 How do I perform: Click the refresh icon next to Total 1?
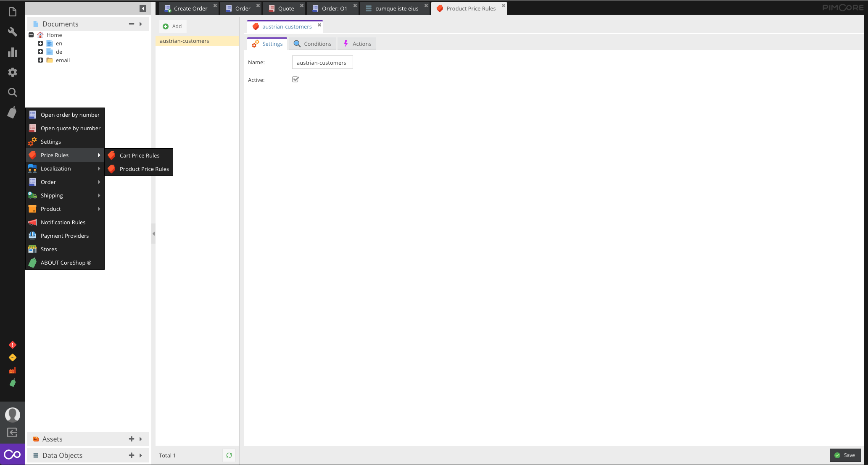(229, 455)
